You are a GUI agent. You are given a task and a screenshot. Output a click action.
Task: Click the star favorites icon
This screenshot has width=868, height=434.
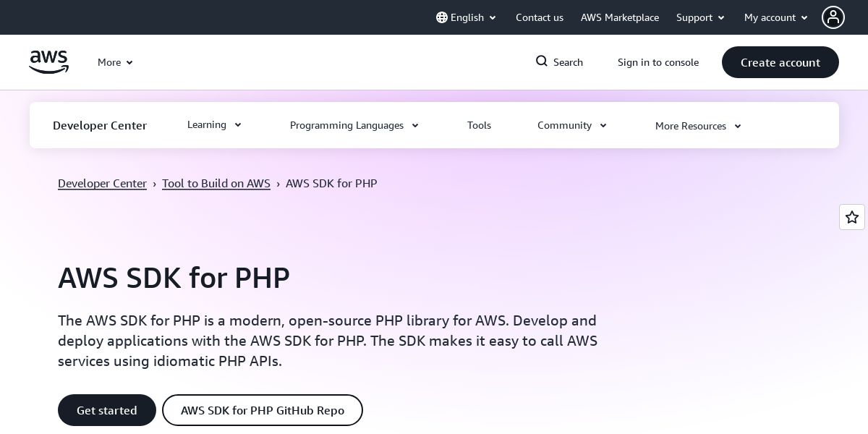[852, 217]
